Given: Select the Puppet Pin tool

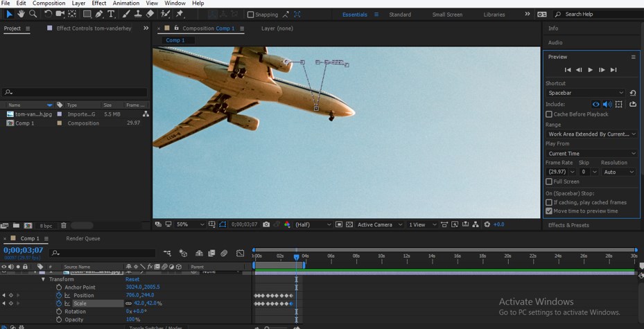Looking at the screenshot, I should pyautogui.click(x=180, y=14).
